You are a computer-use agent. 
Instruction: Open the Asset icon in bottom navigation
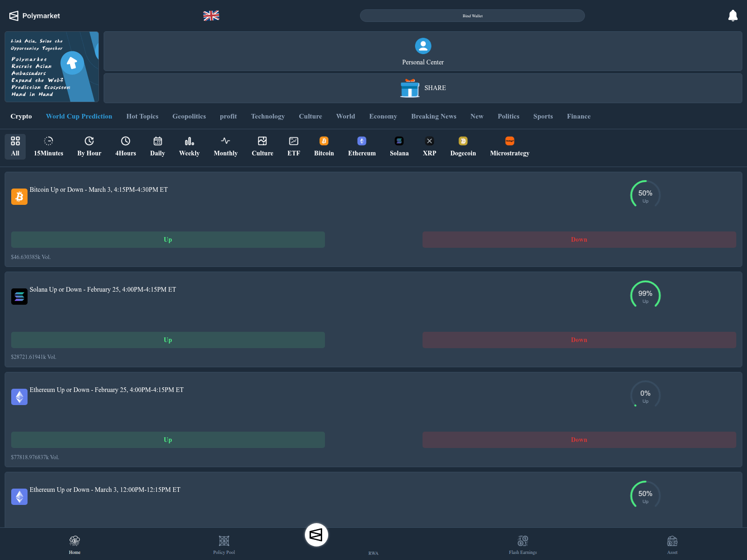coord(672,541)
